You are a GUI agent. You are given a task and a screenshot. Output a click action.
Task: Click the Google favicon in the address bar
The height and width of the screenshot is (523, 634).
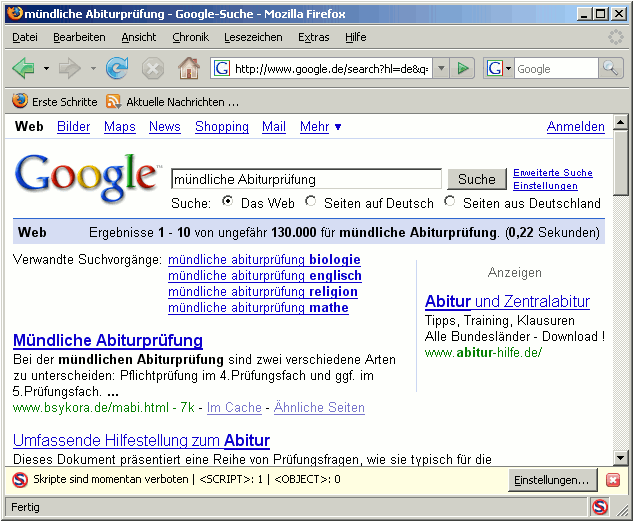(222, 68)
